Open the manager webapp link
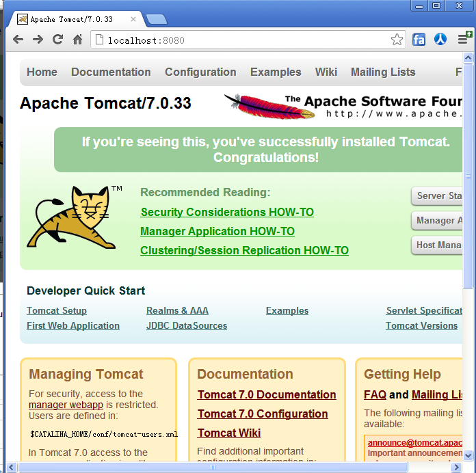 click(x=66, y=405)
